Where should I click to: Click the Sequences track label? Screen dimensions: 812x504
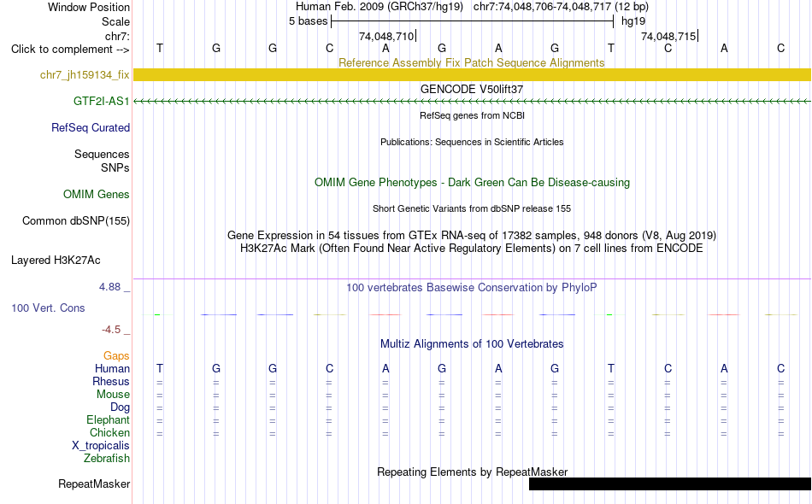click(102, 155)
